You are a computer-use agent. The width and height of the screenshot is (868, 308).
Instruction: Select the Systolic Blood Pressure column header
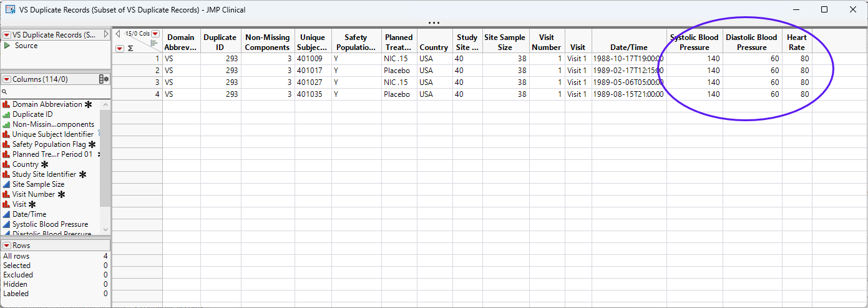pos(695,42)
